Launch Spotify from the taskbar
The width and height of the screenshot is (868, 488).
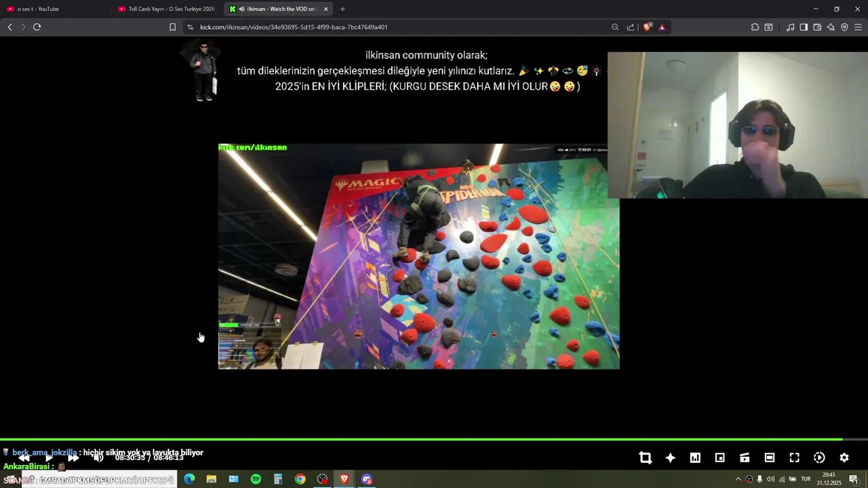click(256, 479)
